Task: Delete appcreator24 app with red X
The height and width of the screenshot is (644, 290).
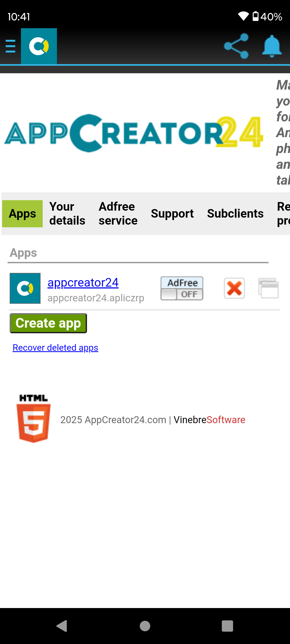Action: (234, 288)
